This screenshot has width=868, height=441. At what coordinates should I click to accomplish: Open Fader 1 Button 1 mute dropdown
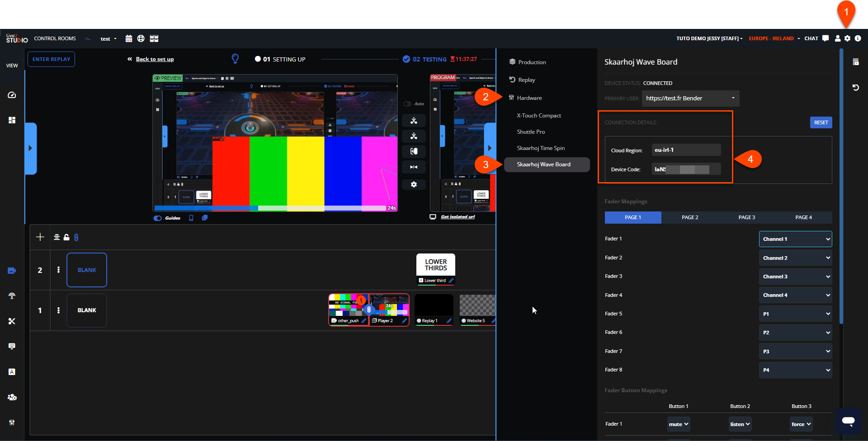tap(679, 424)
